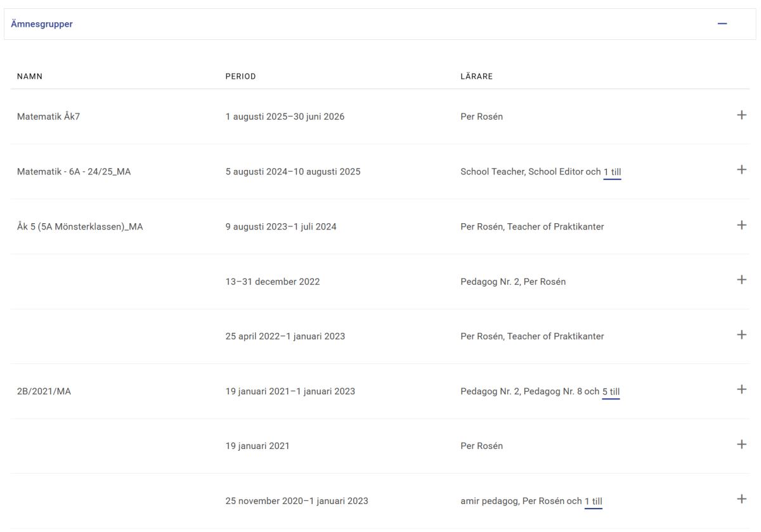Expand the 25 november 2020 period row
761x532 pixels.
741,499
